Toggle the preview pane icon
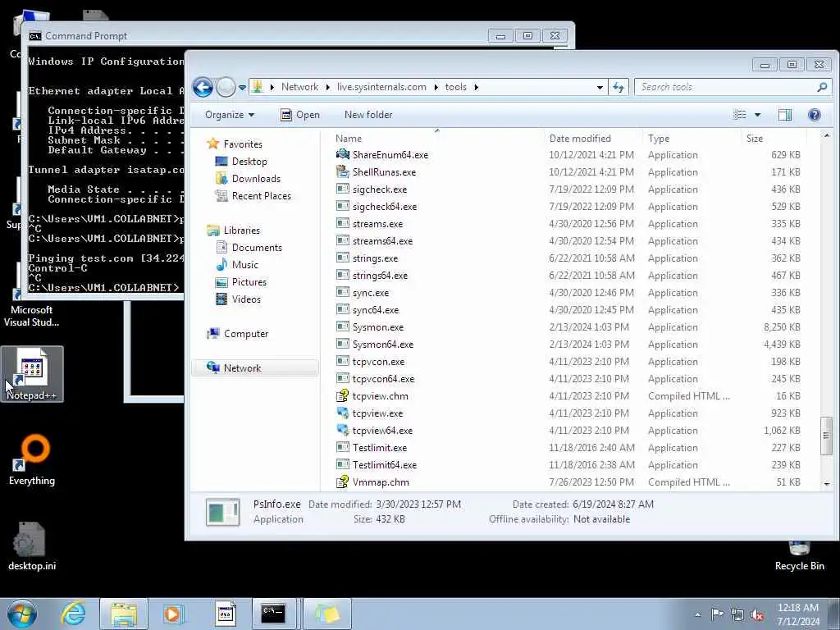Viewport: 840px width, 630px height. pos(785,115)
